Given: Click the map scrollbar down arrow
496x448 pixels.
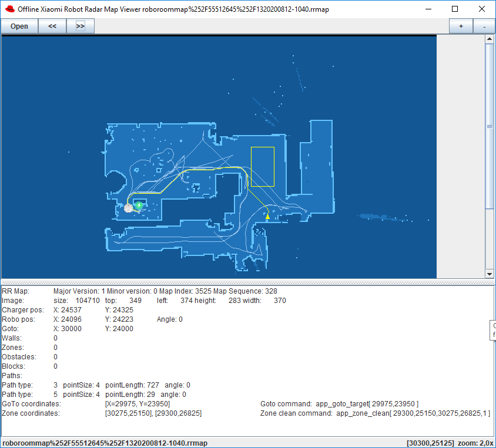Looking at the screenshot, I should tap(489, 274).
